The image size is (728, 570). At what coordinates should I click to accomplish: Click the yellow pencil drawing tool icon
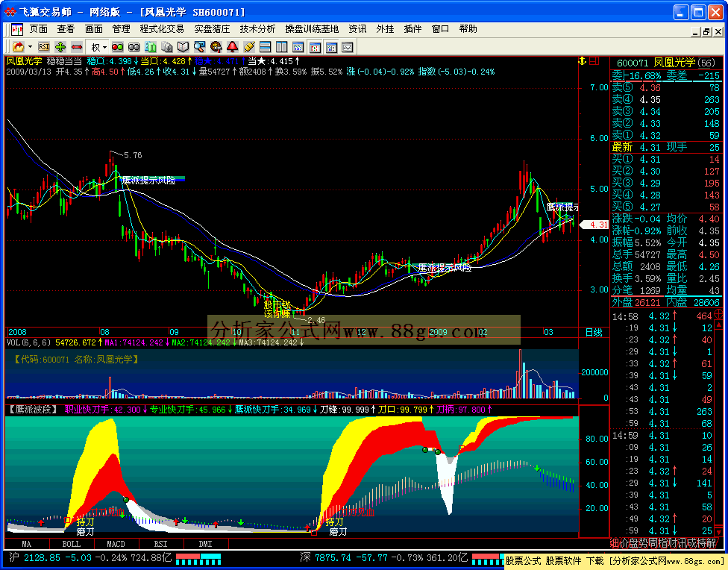coord(249,46)
